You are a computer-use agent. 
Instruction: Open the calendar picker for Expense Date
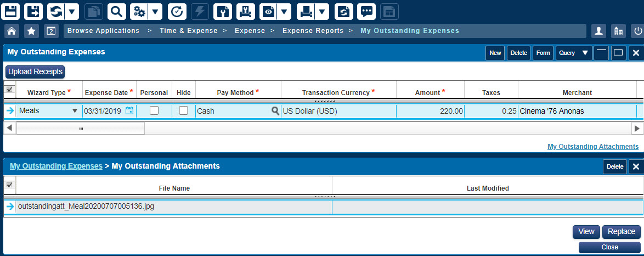click(129, 111)
